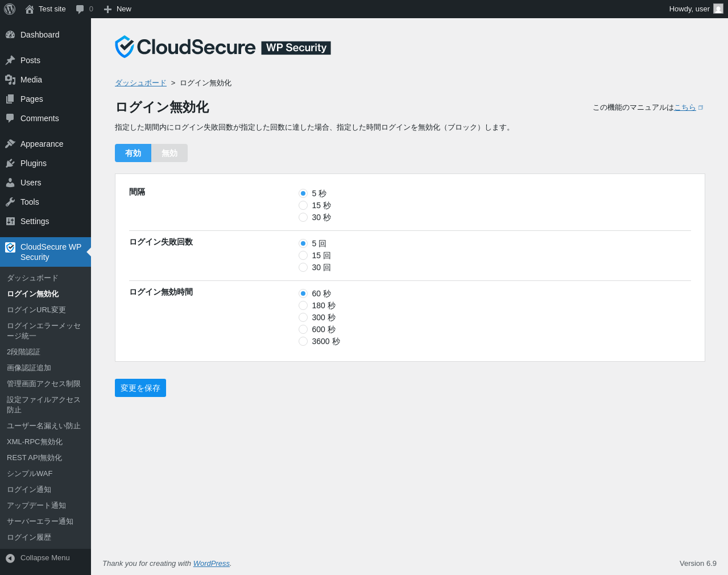
Task: Click the Pages icon in sidebar
Action: (x=10, y=99)
